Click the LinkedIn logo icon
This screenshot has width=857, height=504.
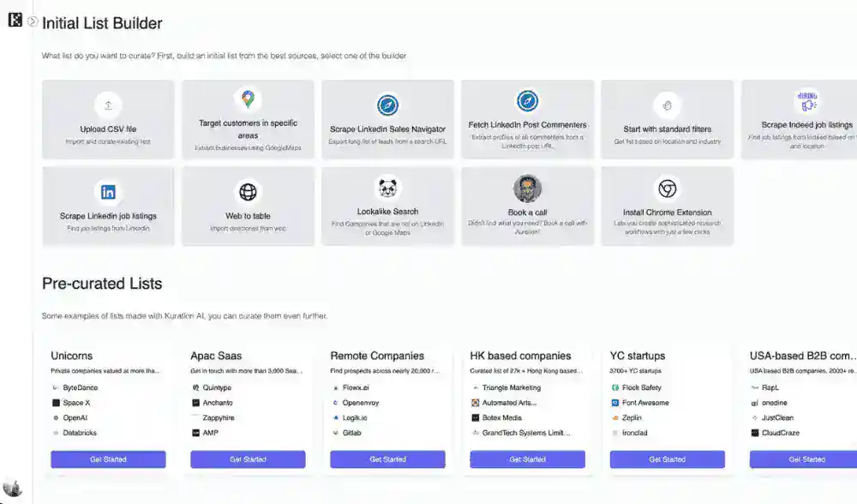[x=108, y=192]
